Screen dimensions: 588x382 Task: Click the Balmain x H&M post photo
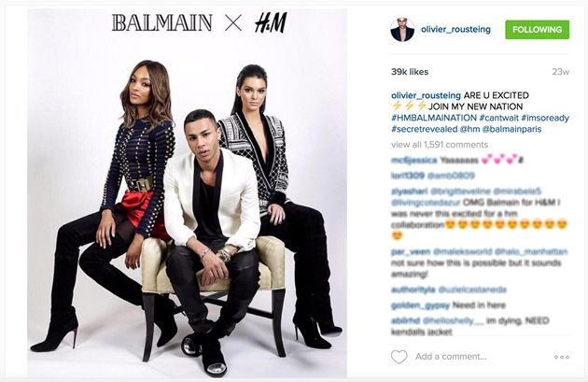pyautogui.click(x=187, y=193)
